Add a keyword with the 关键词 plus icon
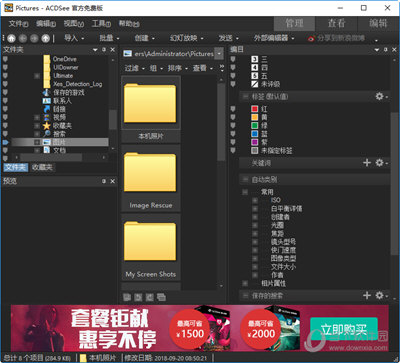Image resolution: width=400 pixels, height=363 pixels. tap(367, 163)
